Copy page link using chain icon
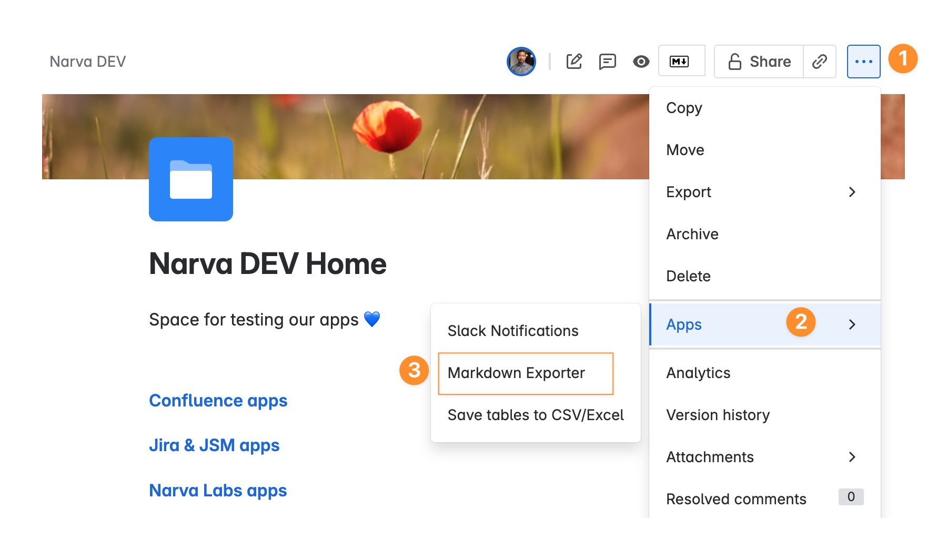 point(819,62)
